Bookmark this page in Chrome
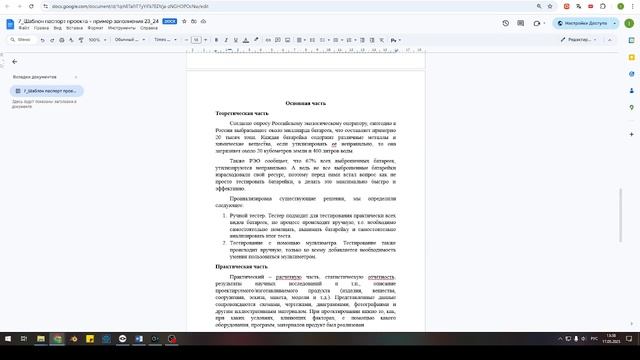This screenshot has height=360, width=640. click(x=550, y=6)
